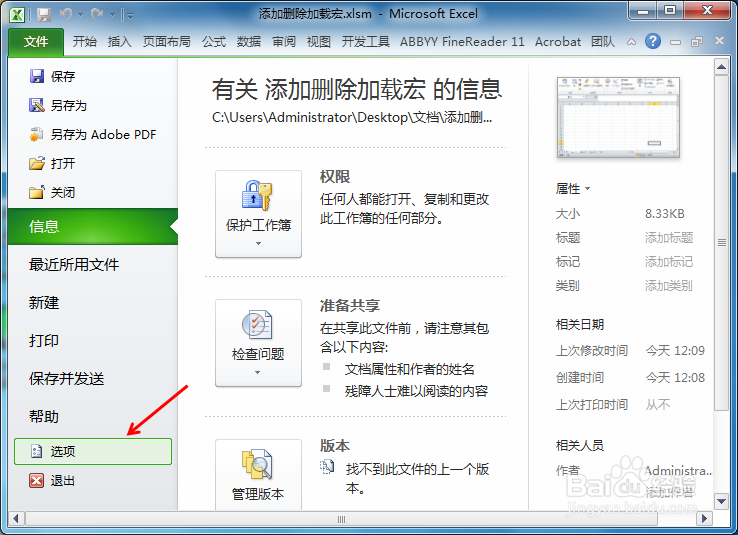Screen dimensions: 738x535
Task: Minimize the ribbon with the caret icon
Action: pyautogui.click(x=632, y=42)
